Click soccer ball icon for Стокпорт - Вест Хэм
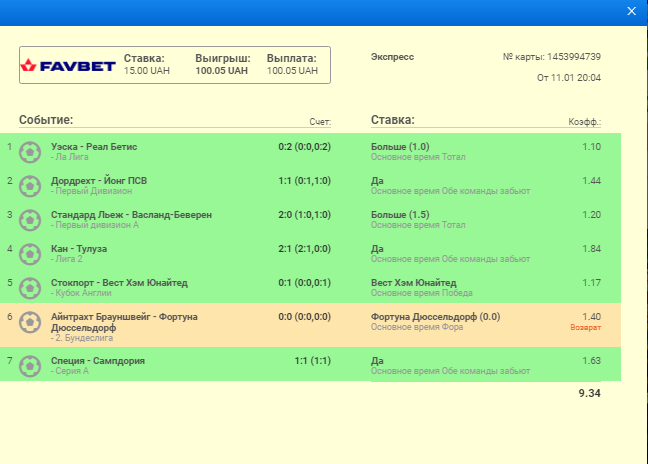Viewport: 648px width, 464px height. 30,288
